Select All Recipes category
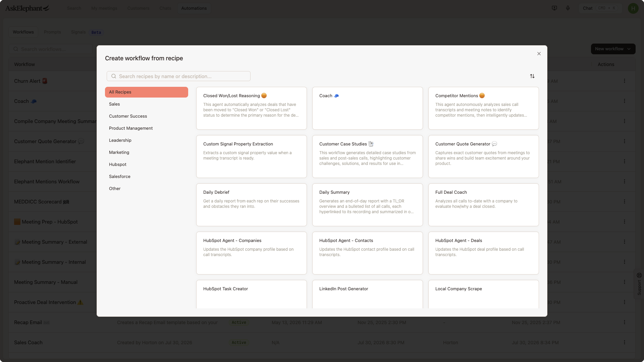The image size is (644, 362). (147, 92)
